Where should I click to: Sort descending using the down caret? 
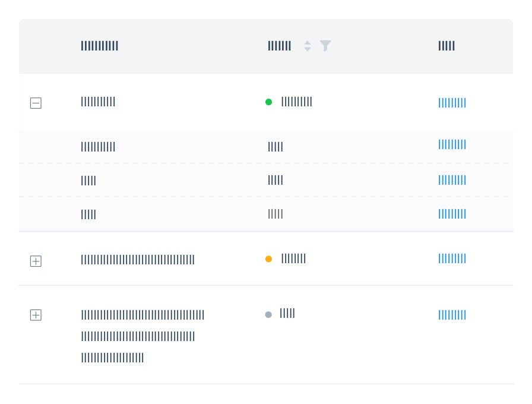[308, 49]
